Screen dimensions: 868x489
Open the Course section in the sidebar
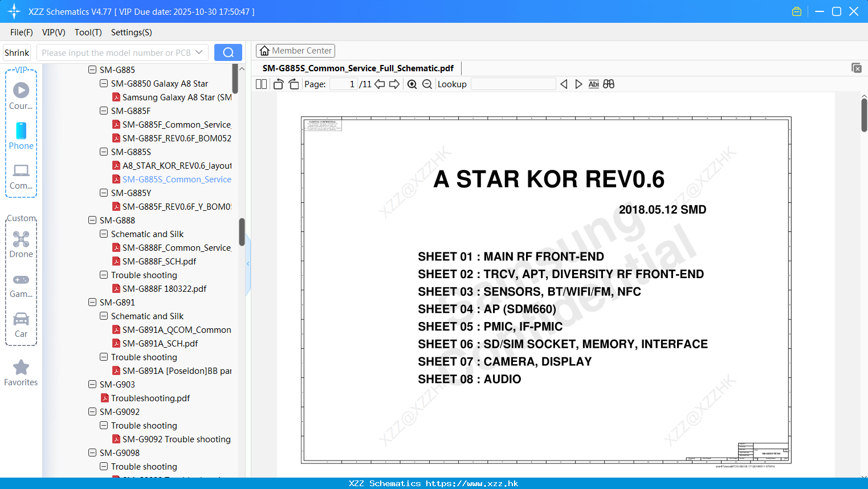tap(21, 96)
